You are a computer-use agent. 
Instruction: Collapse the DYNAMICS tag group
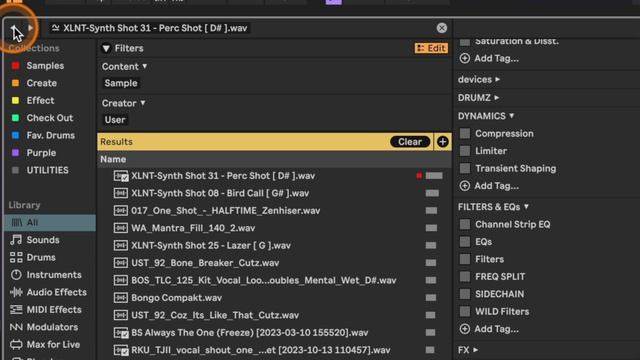pyautogui.click(x=511, y=116)
